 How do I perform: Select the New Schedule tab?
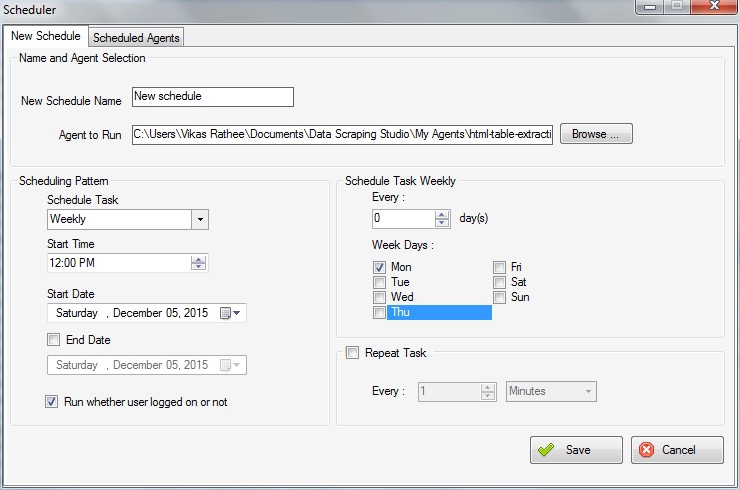coord(46,36)
